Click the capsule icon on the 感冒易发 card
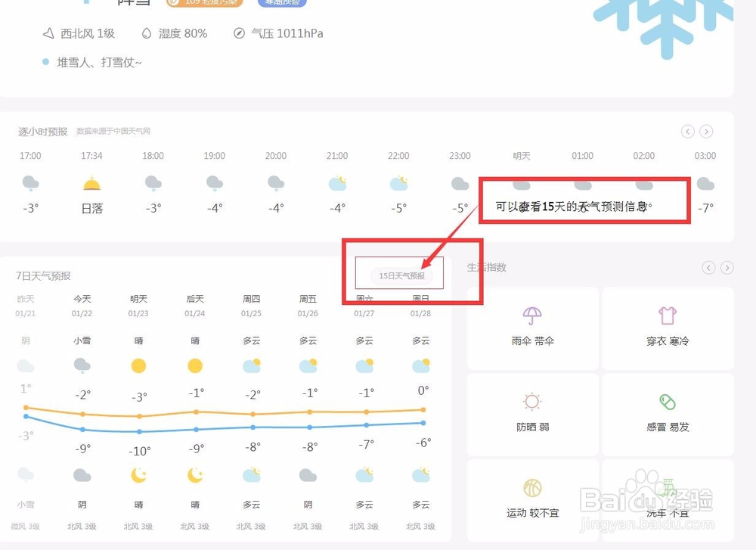Image resolution: width=756 pixels, height=550 pixels. click(668, 402)
